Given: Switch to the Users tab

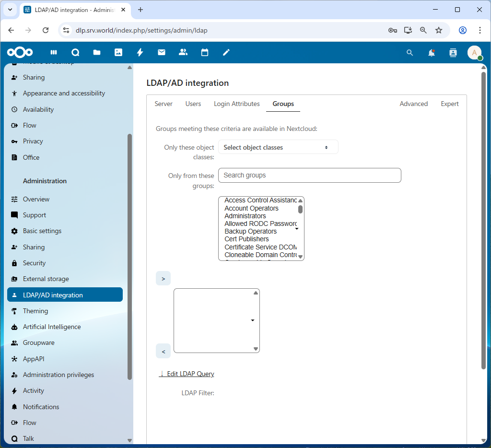Looking at the screenshot, I should (193, 104).
